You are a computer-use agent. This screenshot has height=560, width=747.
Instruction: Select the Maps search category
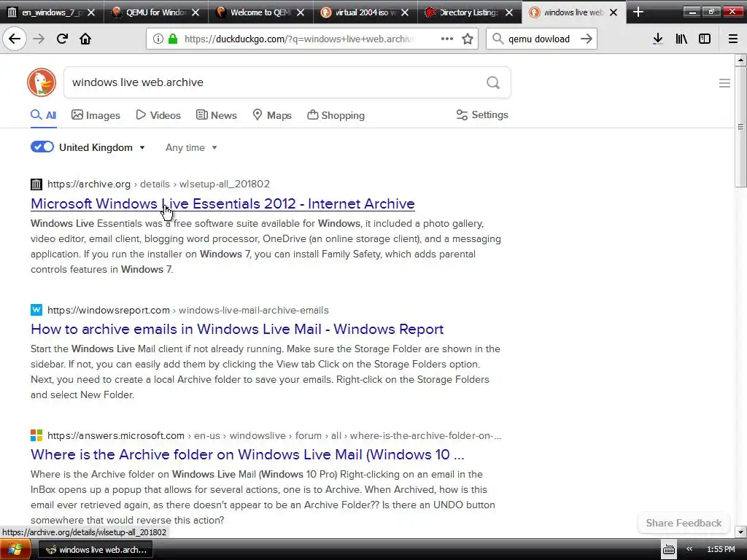coord(272,115)
